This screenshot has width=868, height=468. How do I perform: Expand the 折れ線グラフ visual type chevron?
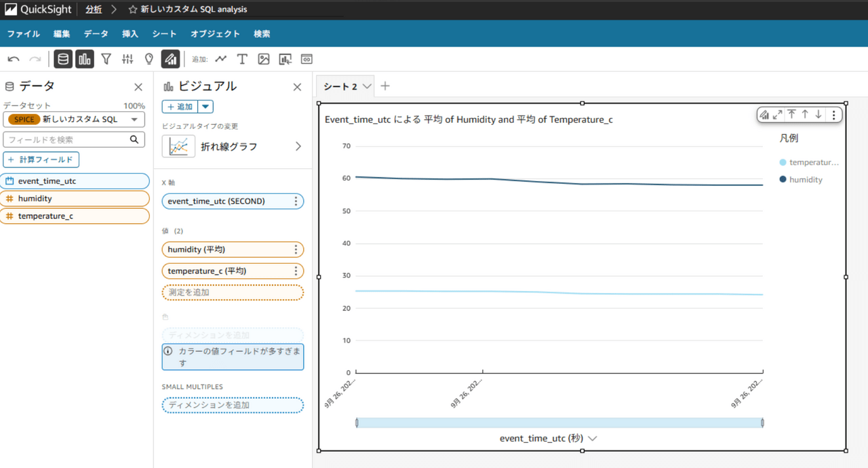[x=298, y=147]
